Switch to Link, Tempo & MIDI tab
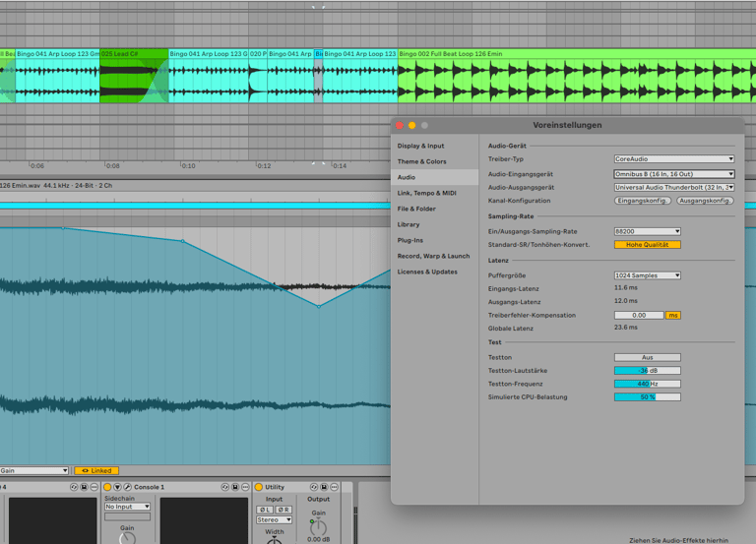The height and width of the screenshot is (544, 756). pyautogui.click(x=426, y=193)
